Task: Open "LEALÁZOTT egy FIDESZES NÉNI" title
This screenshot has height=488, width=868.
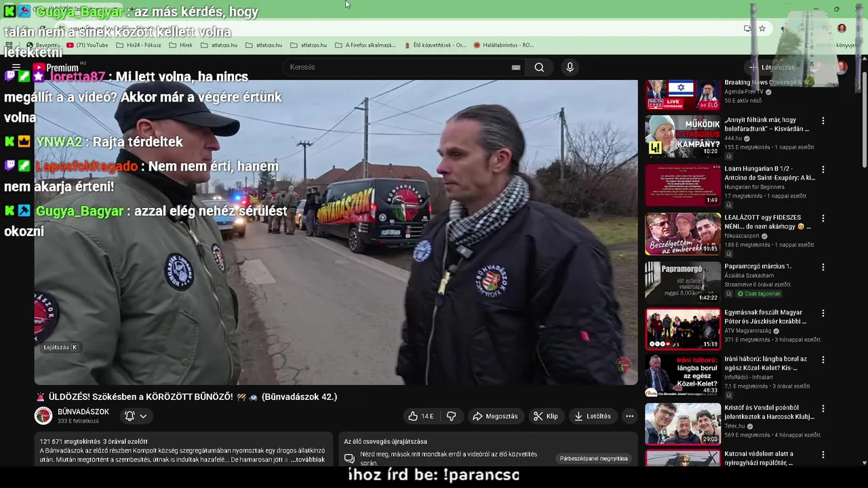Action: pos(767,222)
